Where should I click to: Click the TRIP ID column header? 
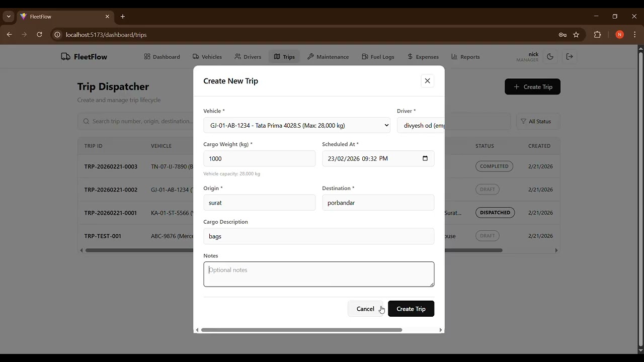coord(94,146)
